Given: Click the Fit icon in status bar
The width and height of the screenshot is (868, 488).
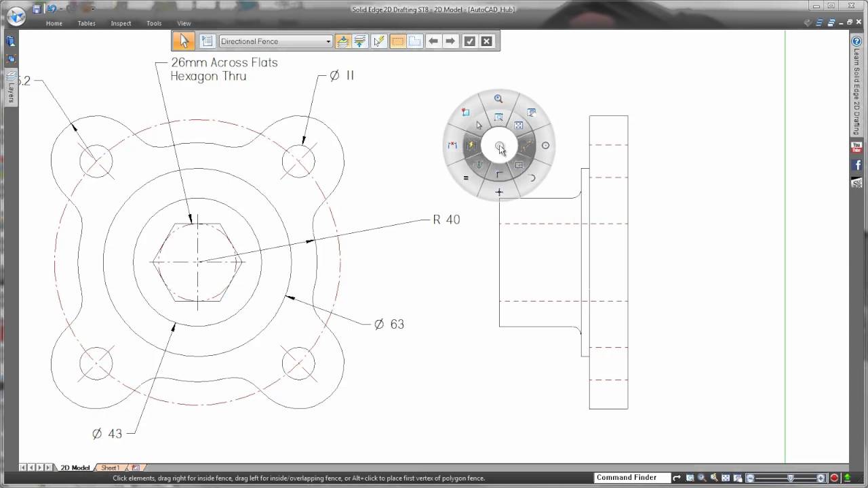Looking at the screenshot, I should [x=726, y=478].
